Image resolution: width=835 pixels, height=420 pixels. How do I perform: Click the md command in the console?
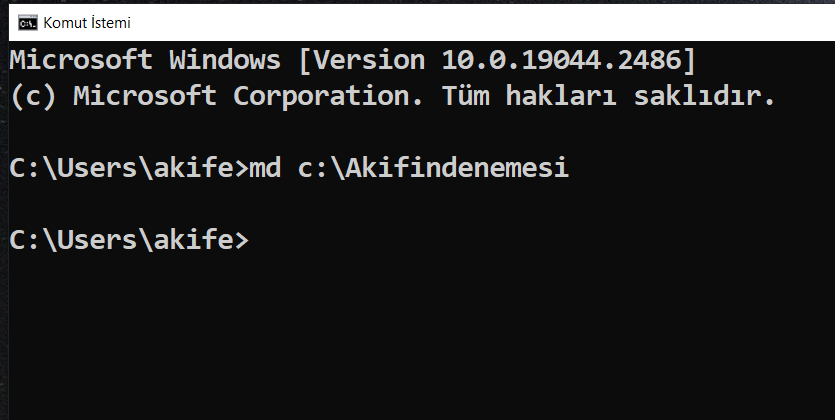click(x=265, y=168)
